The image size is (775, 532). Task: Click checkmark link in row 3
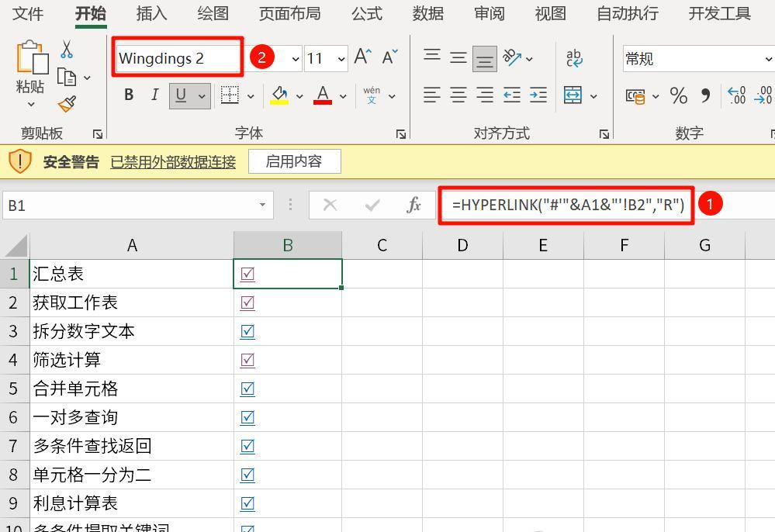[247, 331]
